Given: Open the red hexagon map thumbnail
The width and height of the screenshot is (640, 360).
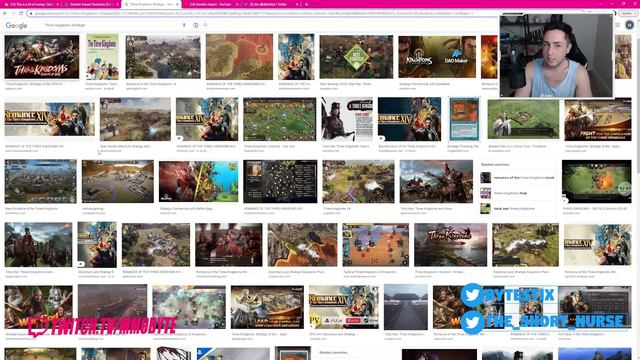Looking at the screenshot, I should [239, 57].
